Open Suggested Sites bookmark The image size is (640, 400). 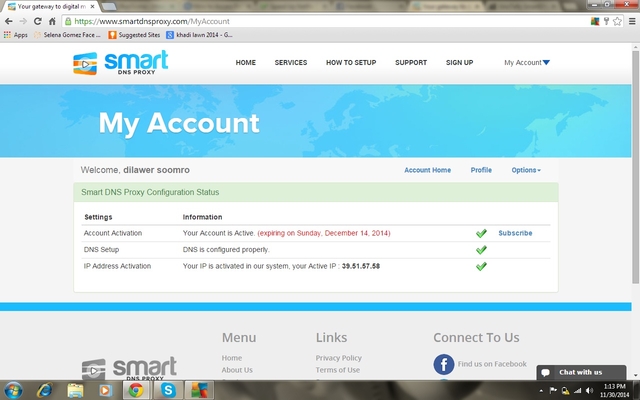click(x=134, y=35)
